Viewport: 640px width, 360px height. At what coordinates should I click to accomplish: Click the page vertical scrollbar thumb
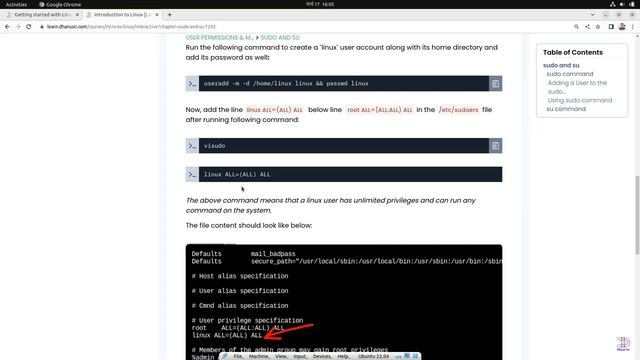coord(637,215)
